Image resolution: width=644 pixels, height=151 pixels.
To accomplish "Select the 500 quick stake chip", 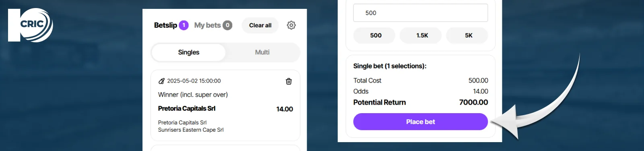I will [x=376, y=35].
